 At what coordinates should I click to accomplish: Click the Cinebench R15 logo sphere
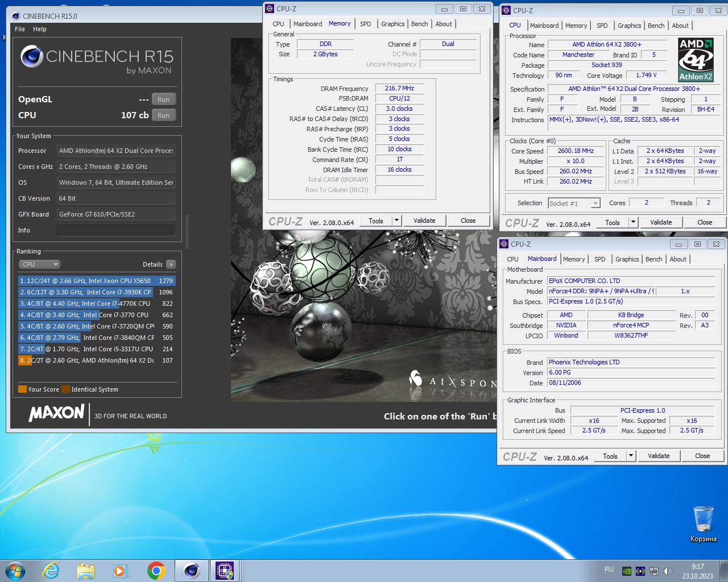(x=32, y=56)
